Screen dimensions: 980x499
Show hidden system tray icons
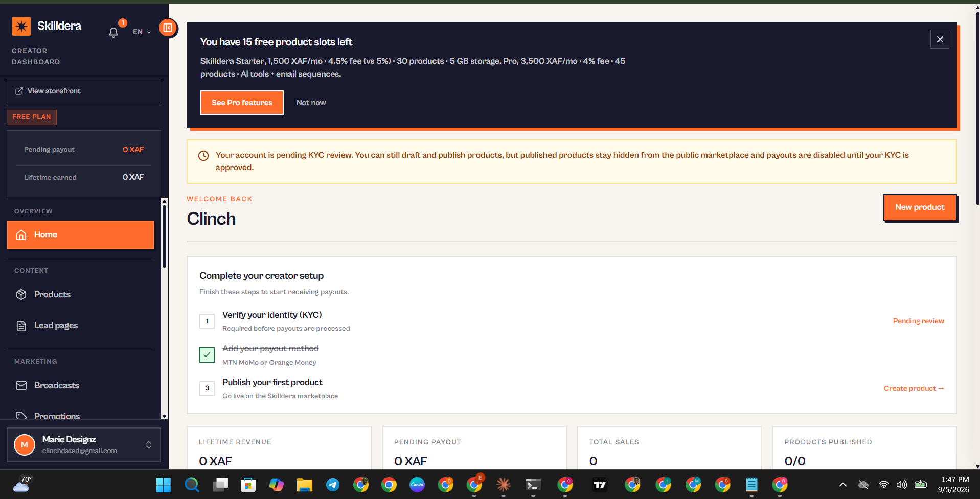pos(843,484)
